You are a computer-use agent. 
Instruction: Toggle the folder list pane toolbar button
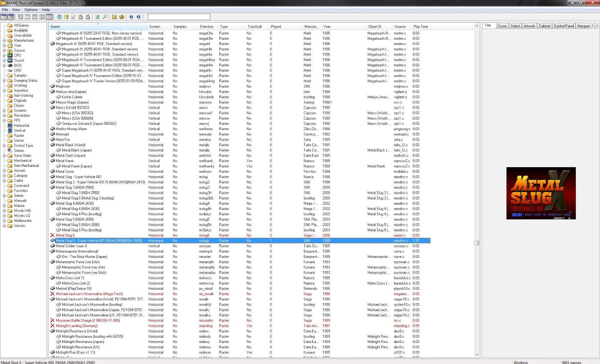[x=3, y=17]
